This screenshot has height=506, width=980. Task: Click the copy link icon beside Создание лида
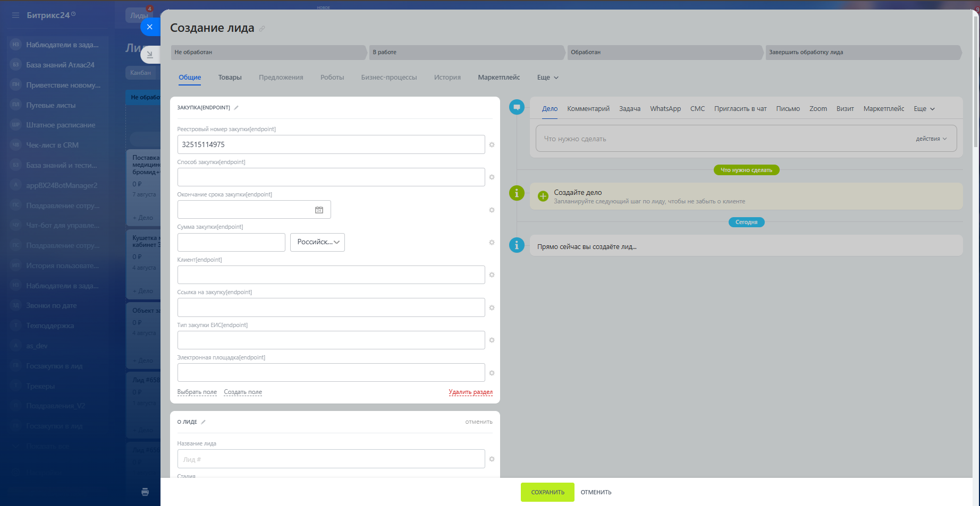tap(262, 29)
